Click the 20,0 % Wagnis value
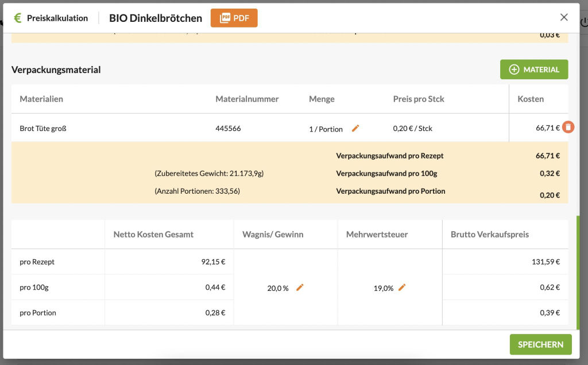This screenshot has width=588, height=365. click(x=278, y=288)
